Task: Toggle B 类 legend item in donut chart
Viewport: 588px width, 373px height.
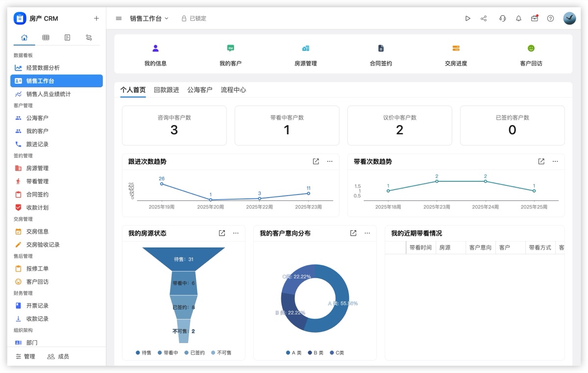Action: tap(316, 353)
